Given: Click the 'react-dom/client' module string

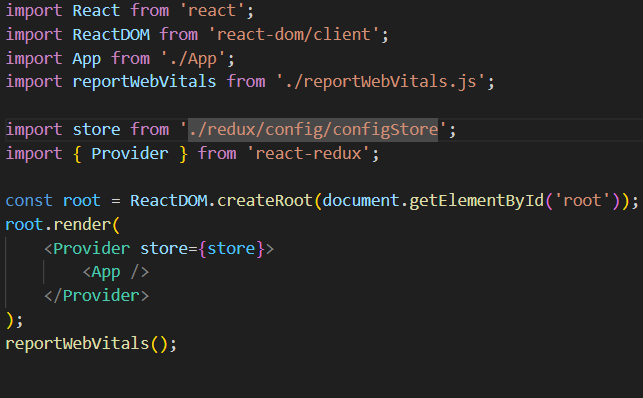Looking at the screenshot, I should coord(294,34).
